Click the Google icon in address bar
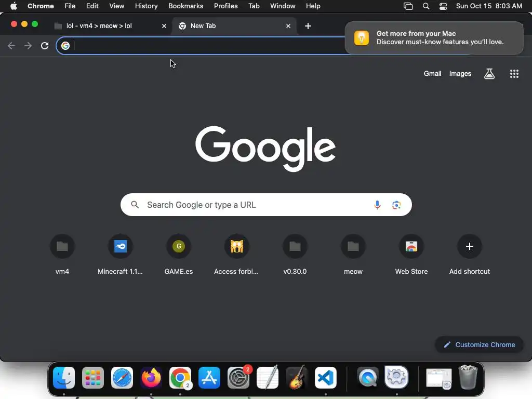532x399 pixels. [x=65, y=46]
